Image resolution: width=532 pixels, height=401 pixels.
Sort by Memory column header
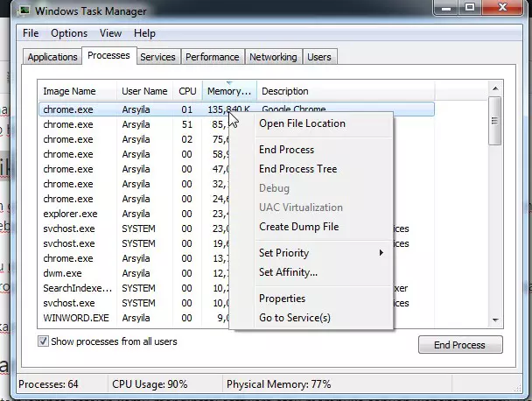coord(229,91)
